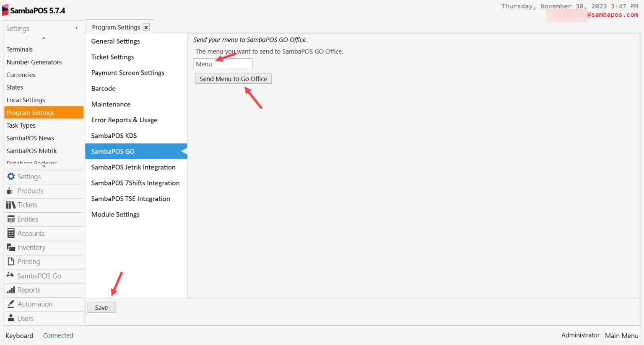644x345 pixels.
Task: Open the Main Menu
Action: (x=621, y=335)
